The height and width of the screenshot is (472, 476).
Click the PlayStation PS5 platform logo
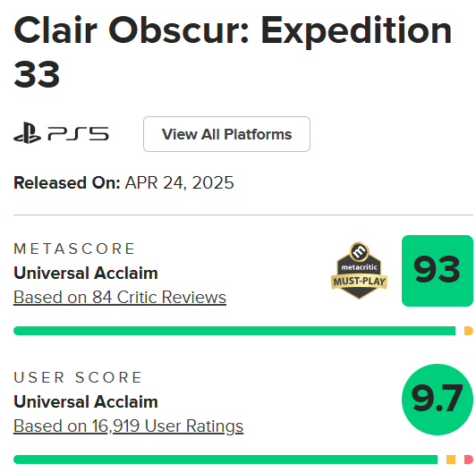pyautogui.click(x=61, y=133)
